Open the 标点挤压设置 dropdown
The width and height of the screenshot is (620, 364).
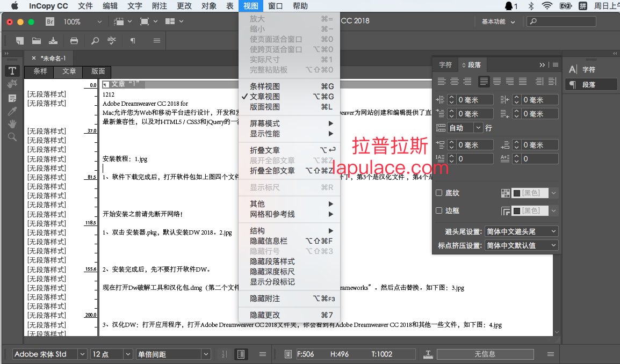click(522, 245)
